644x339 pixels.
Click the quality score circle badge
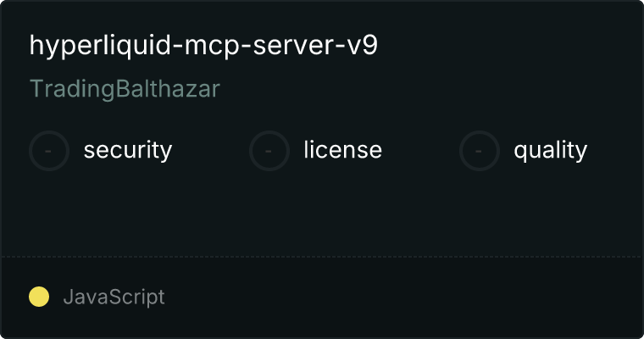coord(480,151)
